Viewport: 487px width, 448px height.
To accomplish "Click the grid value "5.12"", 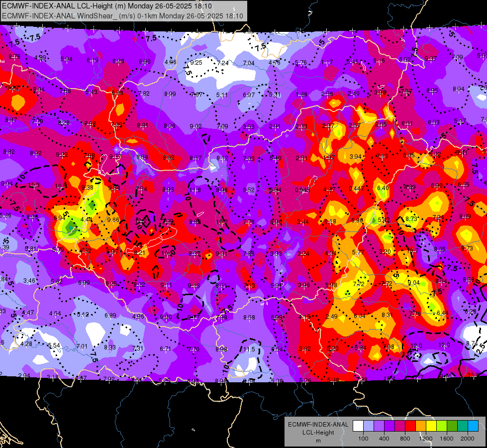I will (83, 314).
